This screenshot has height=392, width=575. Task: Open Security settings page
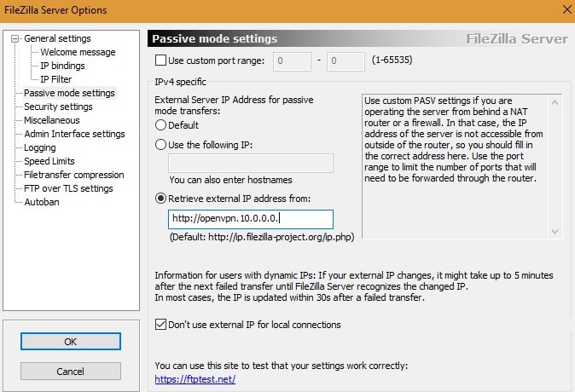point(58,107)
